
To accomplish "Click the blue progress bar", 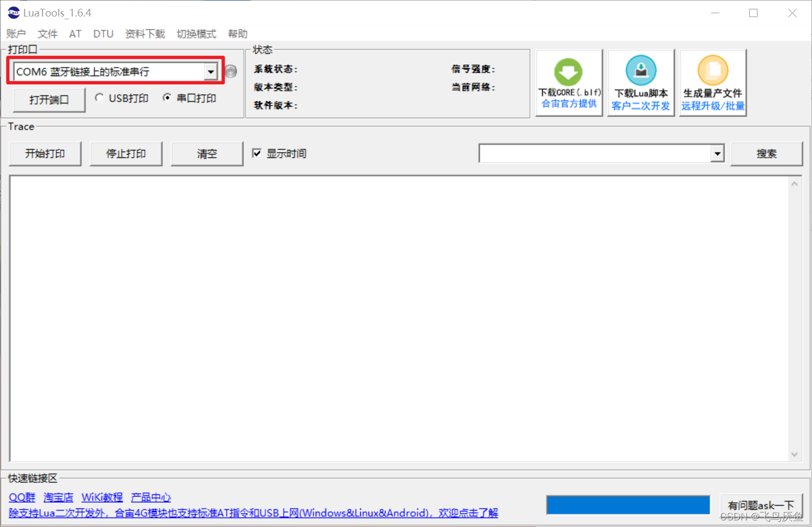I will pyautogui.click(x=628, y=505).
